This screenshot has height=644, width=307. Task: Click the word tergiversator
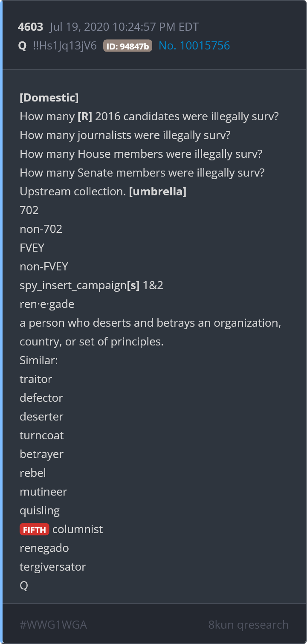53,567
